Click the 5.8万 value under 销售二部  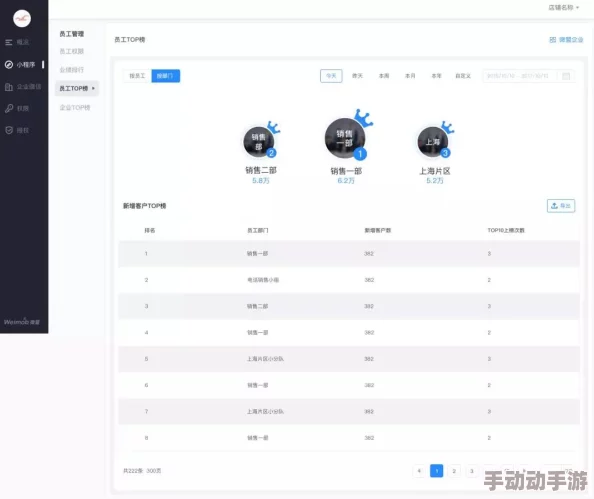tap(261, 181)
